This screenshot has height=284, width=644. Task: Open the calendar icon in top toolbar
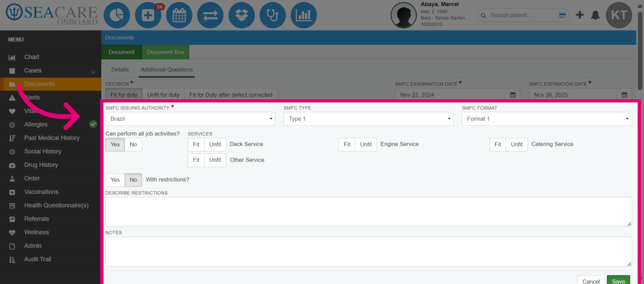click(x=179, y=15)
